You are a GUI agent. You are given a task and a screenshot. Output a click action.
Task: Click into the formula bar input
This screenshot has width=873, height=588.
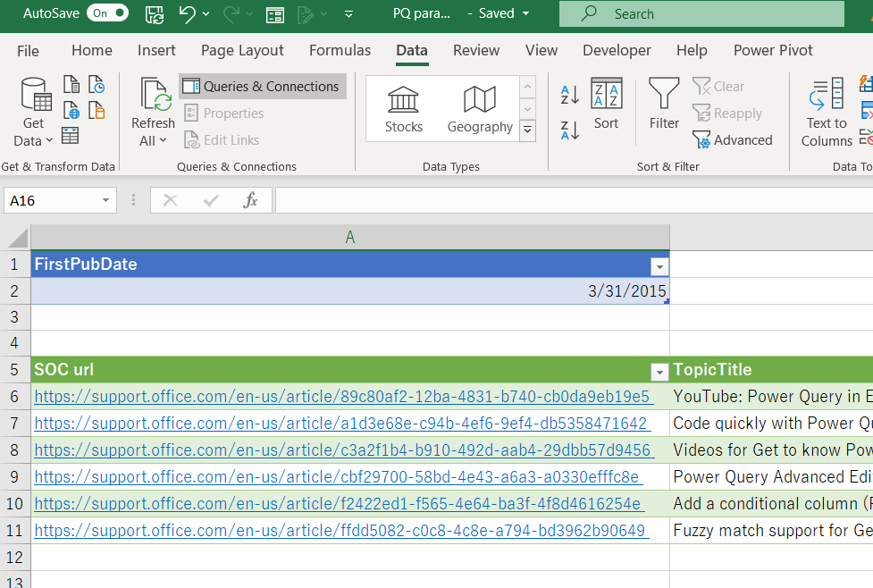point(574,200)
